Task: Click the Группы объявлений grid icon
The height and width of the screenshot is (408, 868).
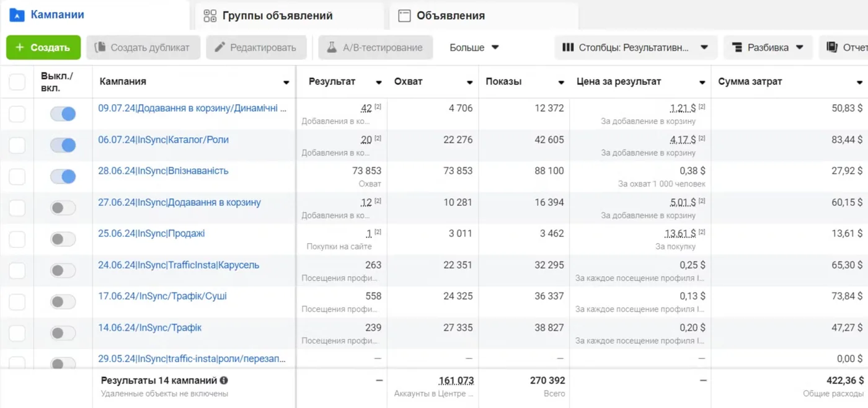Action: (210, 16)
